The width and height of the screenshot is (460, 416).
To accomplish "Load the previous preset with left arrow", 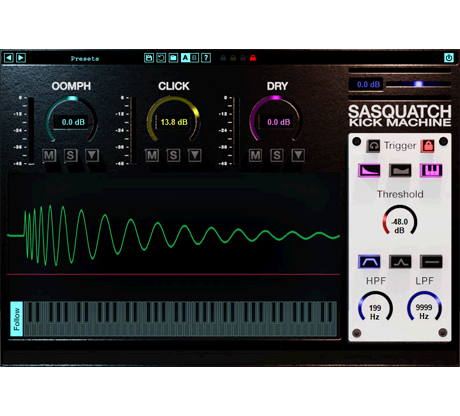I will [9, 58].
